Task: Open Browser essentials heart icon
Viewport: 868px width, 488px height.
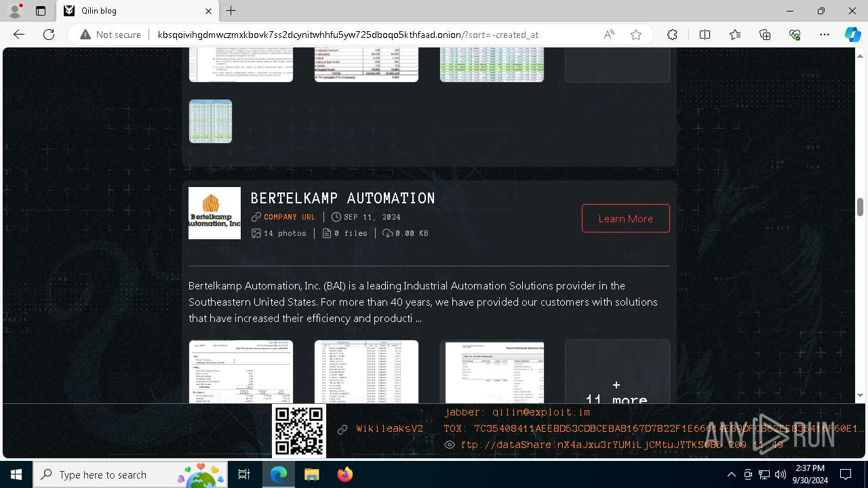Action: point(795,35)
